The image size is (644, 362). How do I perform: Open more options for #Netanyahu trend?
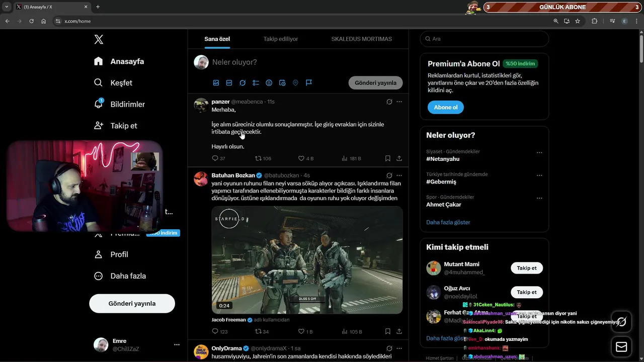(539, 152)
